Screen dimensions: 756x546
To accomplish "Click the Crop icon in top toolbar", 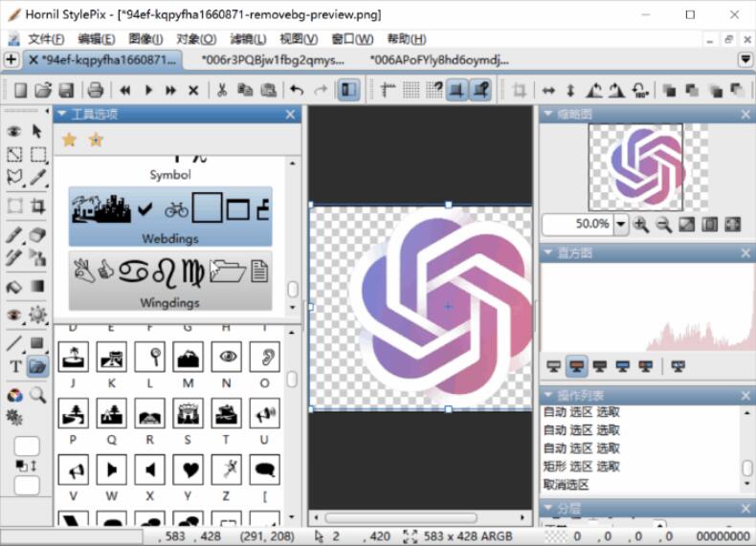I will tap(520, 90).
